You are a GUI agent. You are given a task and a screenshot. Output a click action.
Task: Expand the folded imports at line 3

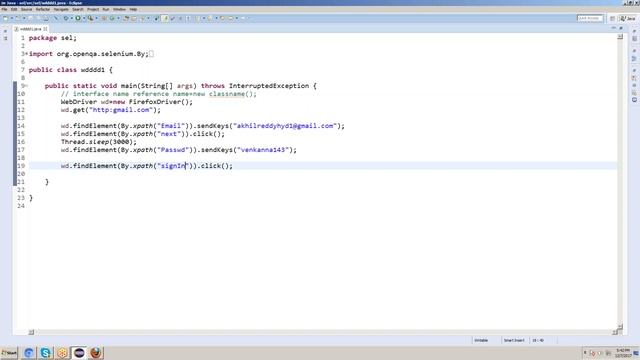(x=27, y=54)
